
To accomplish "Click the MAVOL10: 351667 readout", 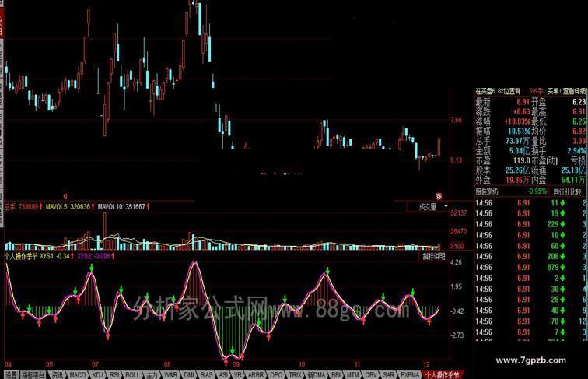I will (124, 207).
